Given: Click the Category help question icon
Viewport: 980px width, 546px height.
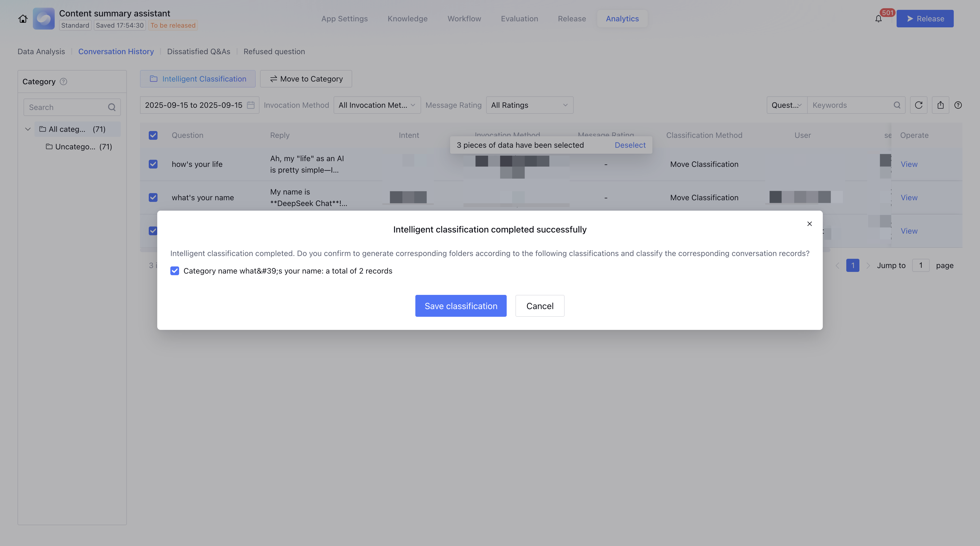Looking at the screenshot, I should [63, 82].
